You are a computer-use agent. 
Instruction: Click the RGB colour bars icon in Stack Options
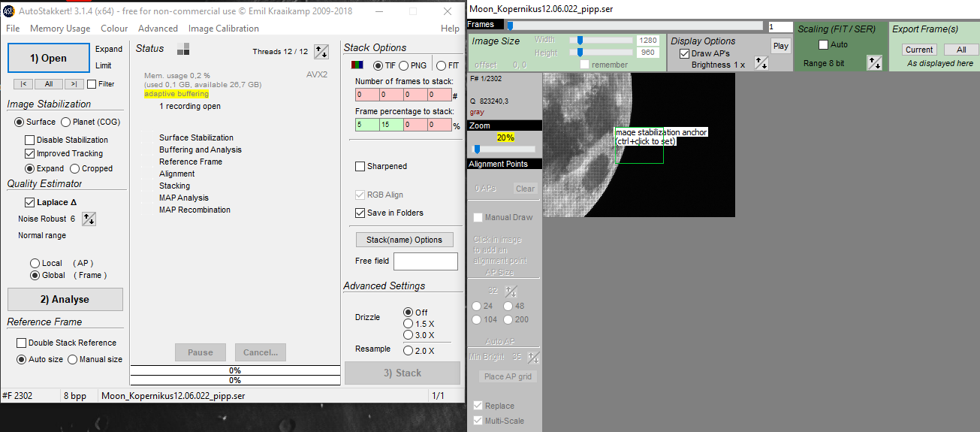click(x=357, y=65)
